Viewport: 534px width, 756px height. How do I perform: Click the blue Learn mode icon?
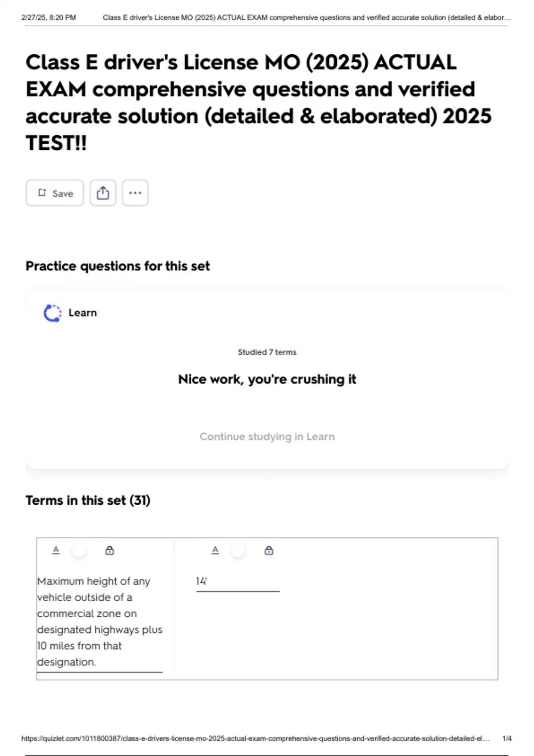click(53, 313)
